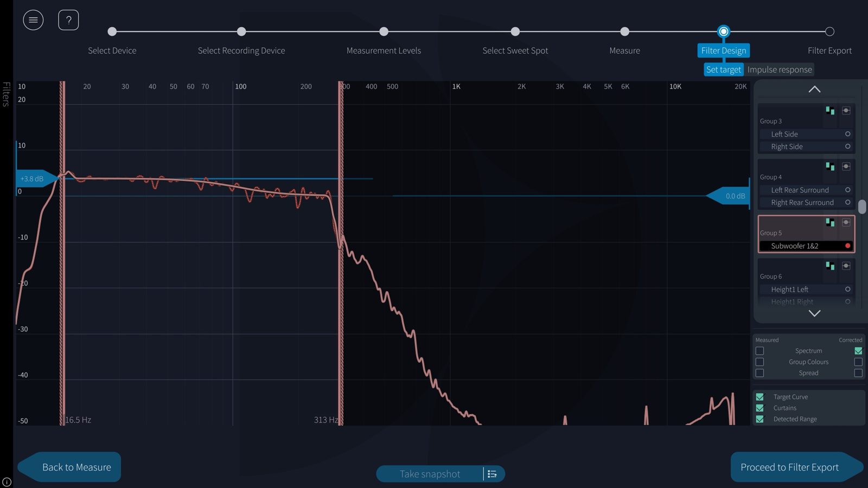Open the info icon at bottom-left corner
Image resolution: width=868 pixels, height=488 pixels.
point(7,482)
